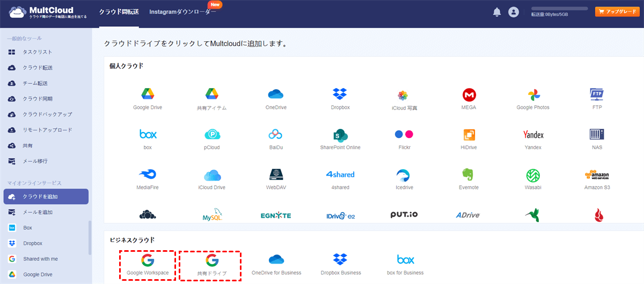Click the transfer quota progress bar

pos(560,9)
